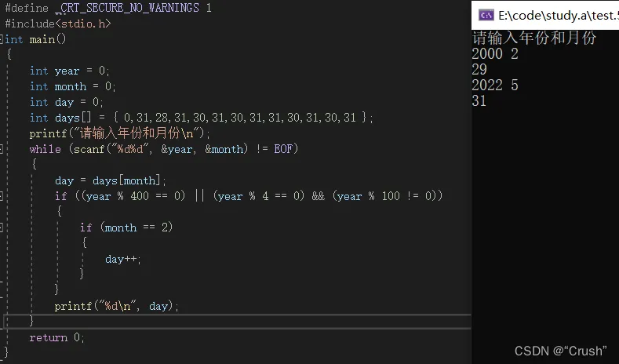Click console output line 29

click(479, 70)
